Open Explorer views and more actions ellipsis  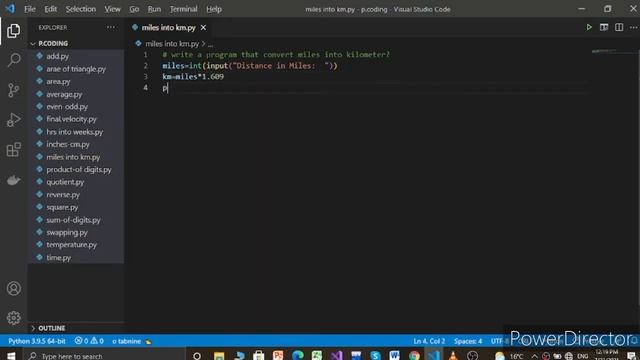[111, 27]
